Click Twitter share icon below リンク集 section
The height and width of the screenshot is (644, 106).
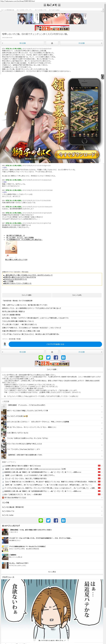48,520
